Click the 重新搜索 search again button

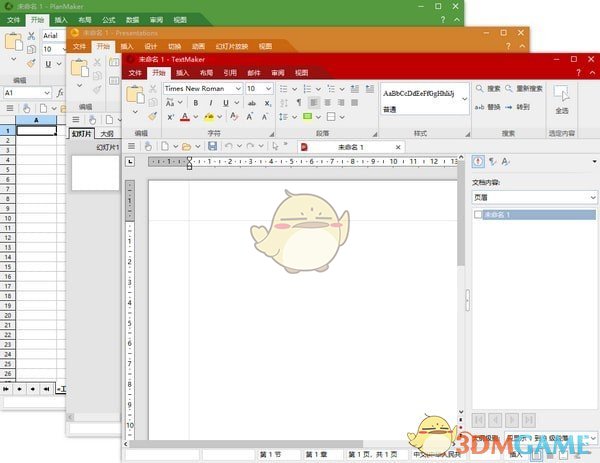click(x=523, y=89)
